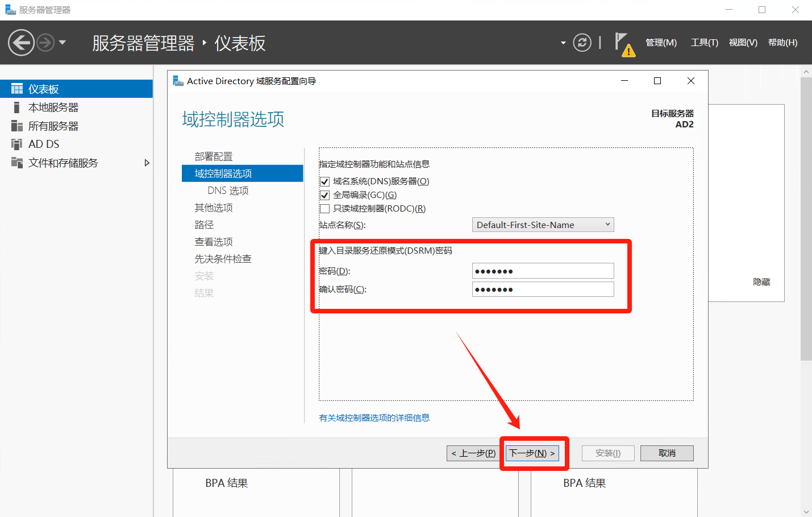The width and height of the screenshot is (812, 517).
Task: Toggle the Global Catalog (GC) checkbox
Action: (325, 195)
